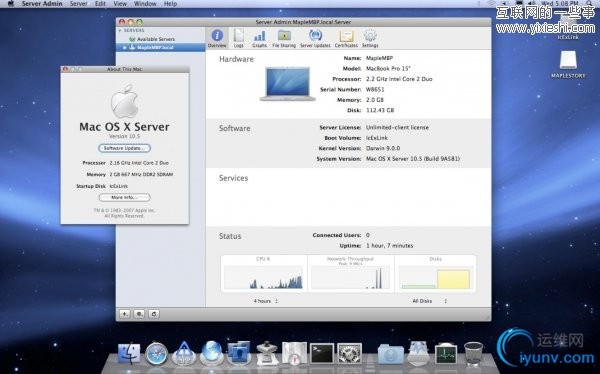
Task: Click the Model value MacBook Pro 15"
Action: (x=388, y=69)
